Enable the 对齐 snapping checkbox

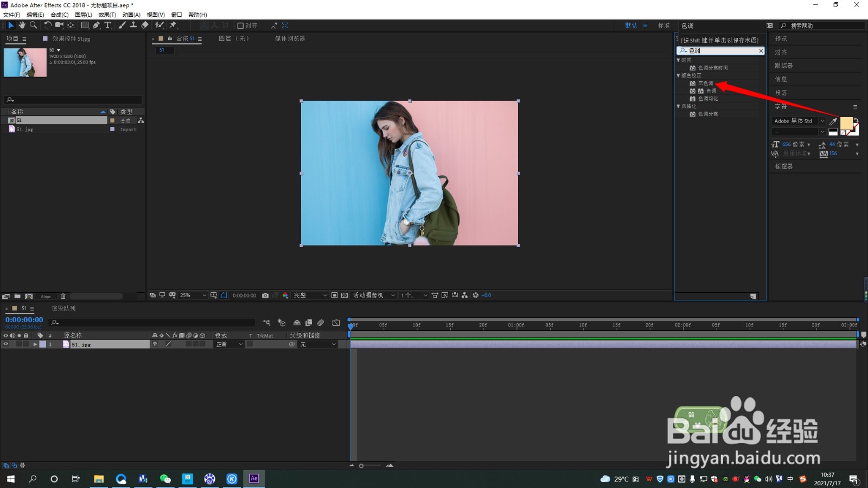240,25
